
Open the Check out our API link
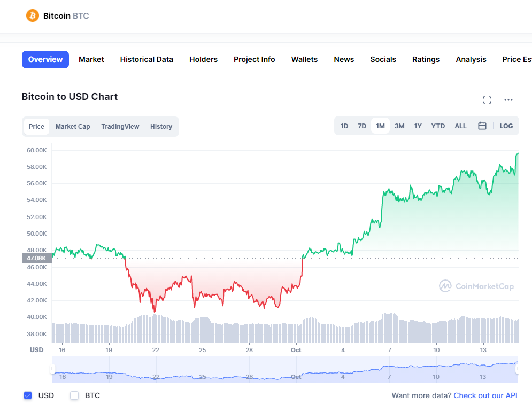pyautogui.click(x=485, y=395)
